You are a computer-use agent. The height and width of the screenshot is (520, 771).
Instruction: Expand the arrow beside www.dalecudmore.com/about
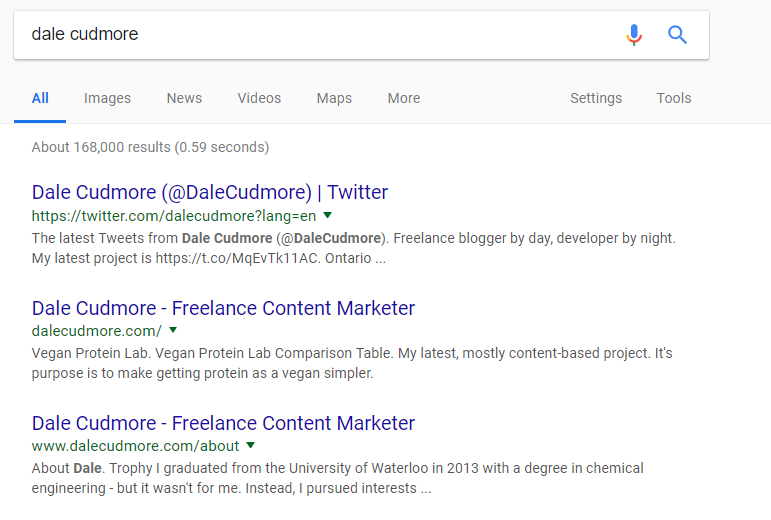pos(250,445)
